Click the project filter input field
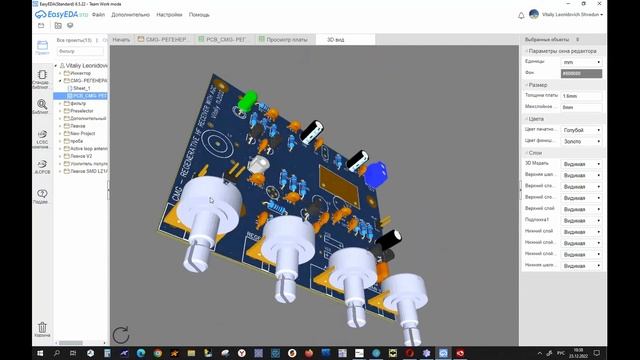640x360 pixels. click(x=80, y=51)
